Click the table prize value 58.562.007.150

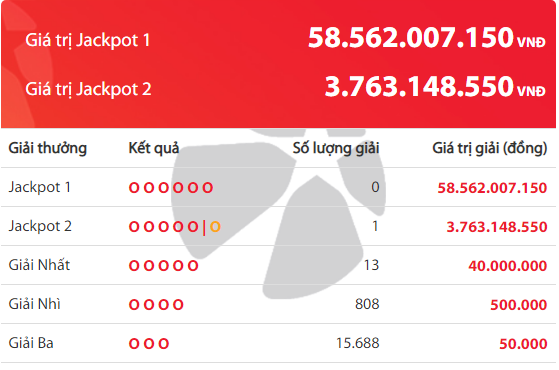coord(492,188)
